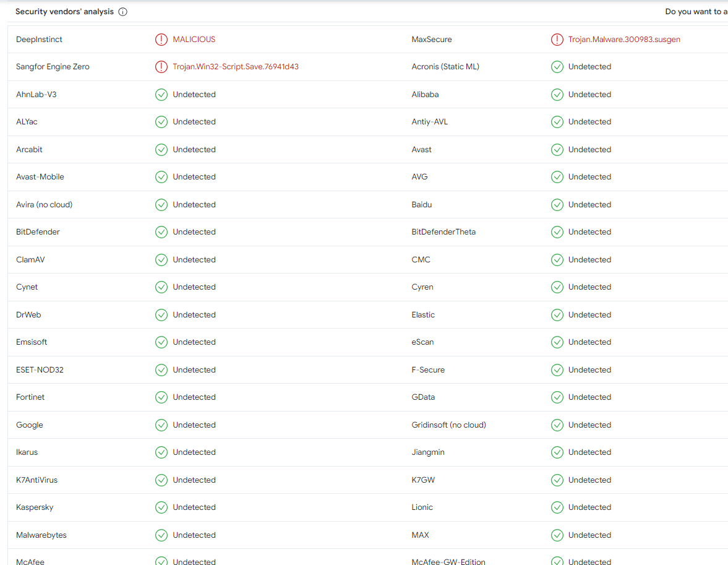728x565 pixels.
Task: Click the green check icon for Arcabit
Action: tap(161, 150)
